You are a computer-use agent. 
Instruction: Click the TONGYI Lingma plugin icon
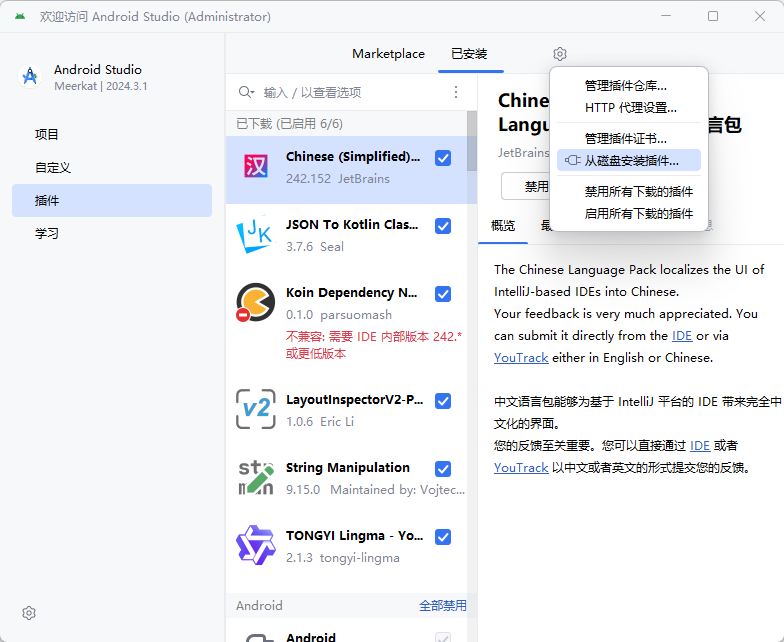pyautogui.click(x=256, y=546)
